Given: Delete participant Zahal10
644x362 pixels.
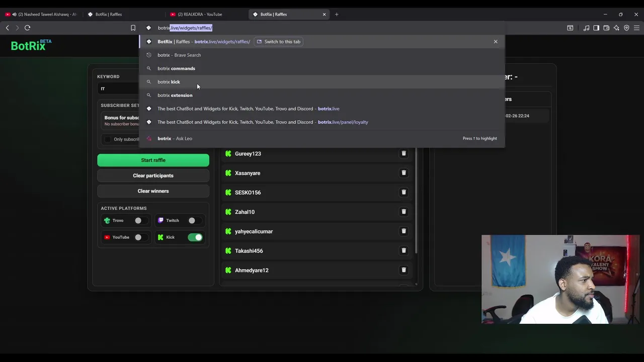Looking at the screenshot, I should coord(404,212).
